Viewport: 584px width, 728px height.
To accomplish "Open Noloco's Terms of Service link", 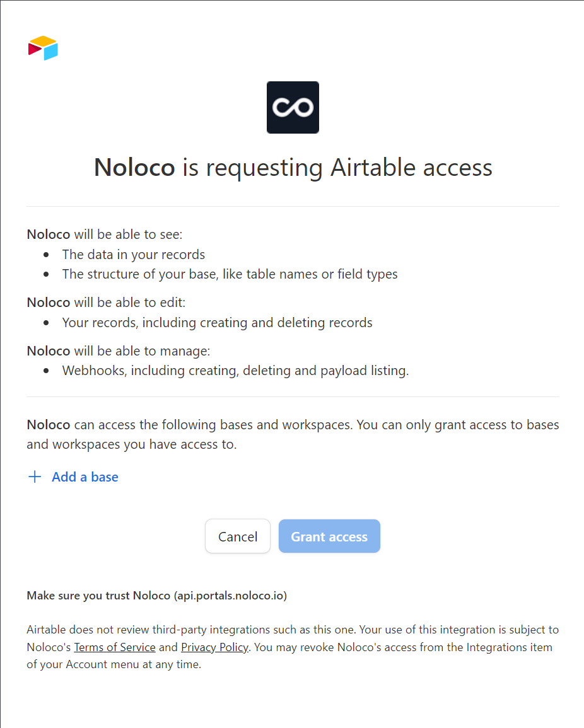I will (115, 647).
